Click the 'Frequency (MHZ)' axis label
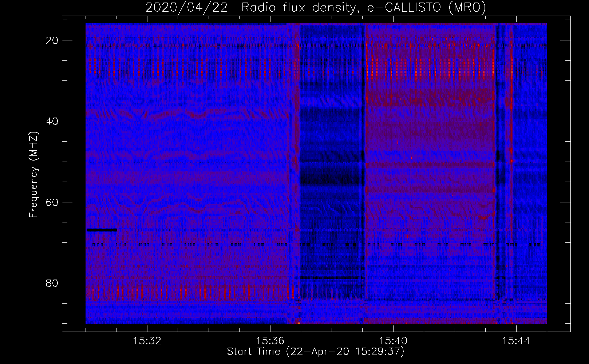Image resolution: width=589 pixels, height=364 pixels. coord(33,175)
